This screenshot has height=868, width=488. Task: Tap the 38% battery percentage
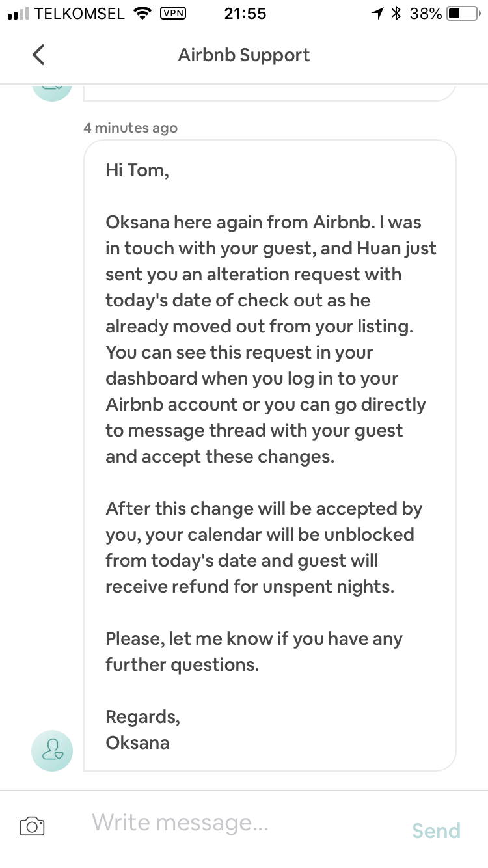426,14
